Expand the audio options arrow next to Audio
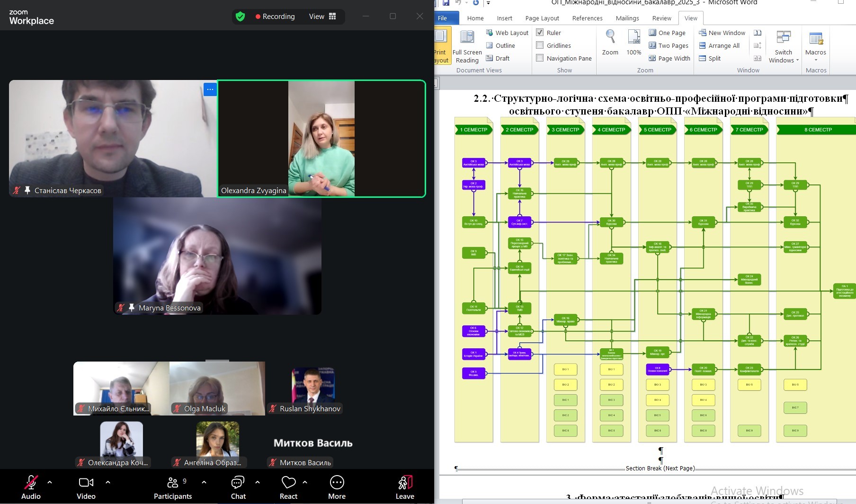The height and width of the screenshot is (504, 856). pyautogui.click(x=50, y=482)
